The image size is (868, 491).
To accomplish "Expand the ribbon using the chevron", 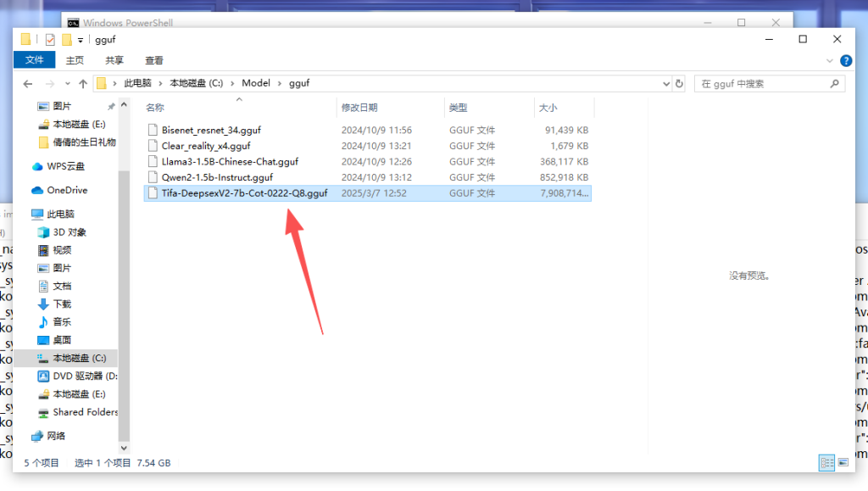I will [830, 61].
